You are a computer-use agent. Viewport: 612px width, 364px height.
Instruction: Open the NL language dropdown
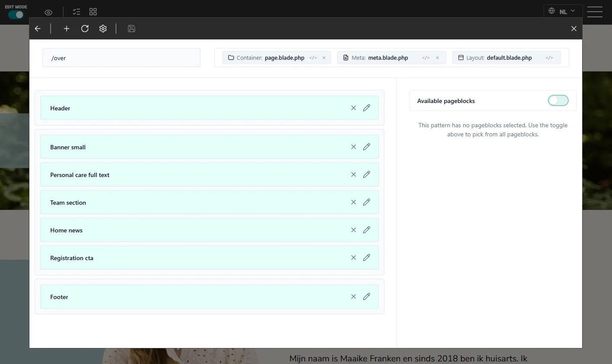(563, 11)
